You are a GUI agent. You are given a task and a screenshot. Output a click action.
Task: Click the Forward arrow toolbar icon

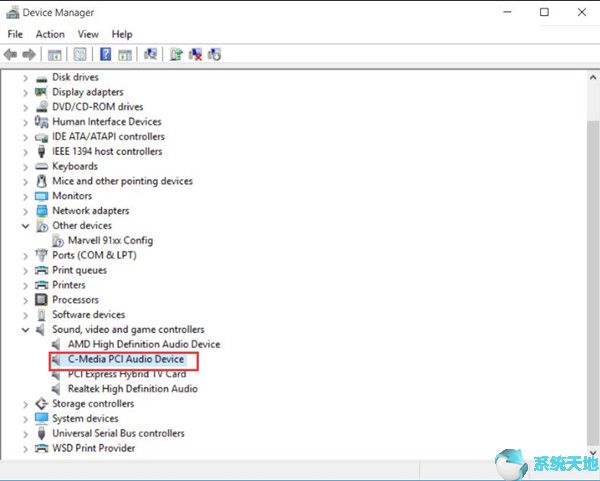pyautogui.click(x=29, y=54)
